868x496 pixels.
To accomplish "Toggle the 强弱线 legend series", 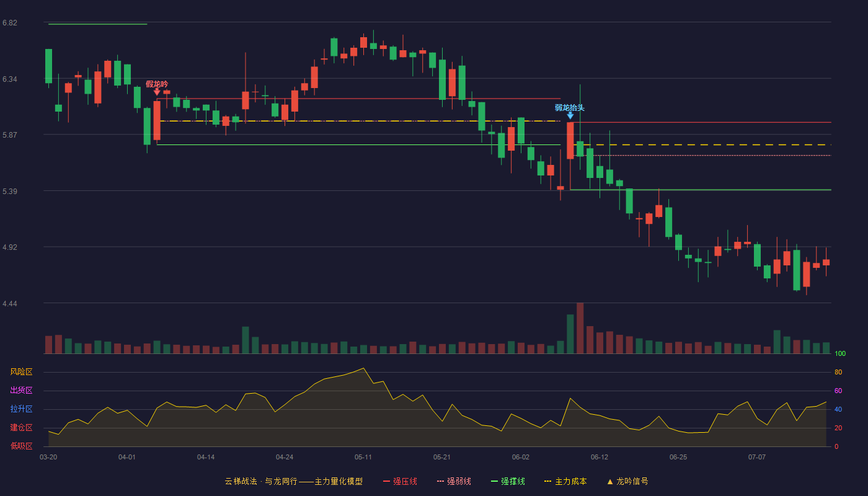I will tap(454, 481).
